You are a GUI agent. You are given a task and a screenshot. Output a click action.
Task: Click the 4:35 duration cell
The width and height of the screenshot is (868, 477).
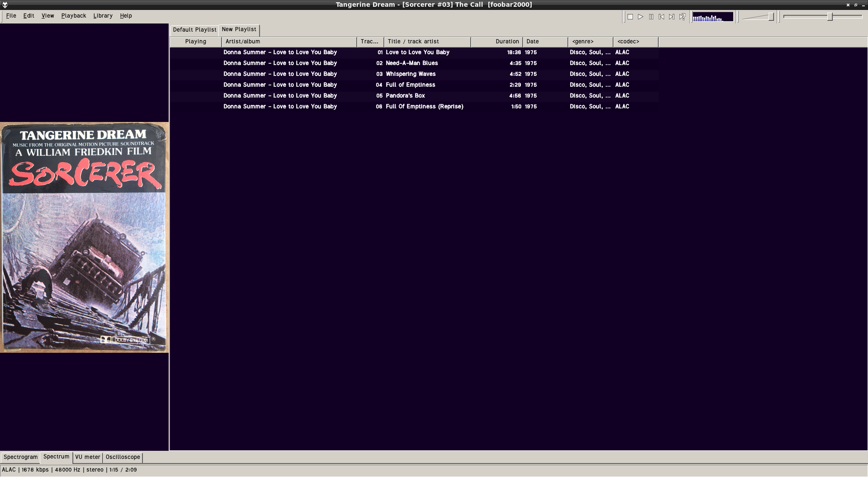tap(515, 63)
